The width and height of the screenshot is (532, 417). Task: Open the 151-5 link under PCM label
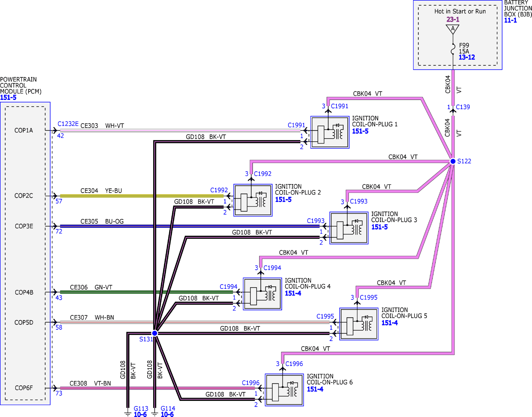click(8, 98)
